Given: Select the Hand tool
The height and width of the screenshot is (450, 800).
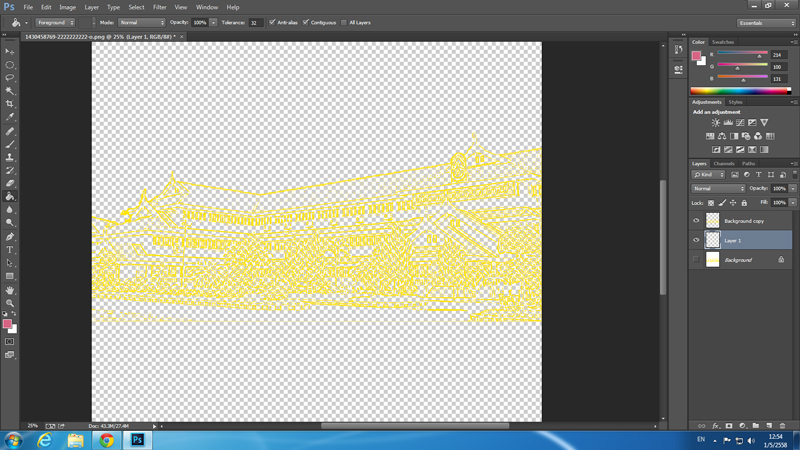Looking at the screenshot, I should coord(10,290).
